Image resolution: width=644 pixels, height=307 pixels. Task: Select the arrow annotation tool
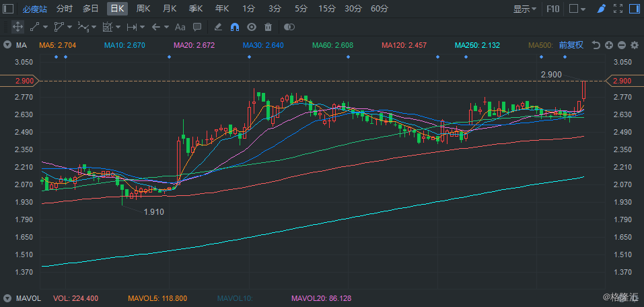[x=155, y=27]
